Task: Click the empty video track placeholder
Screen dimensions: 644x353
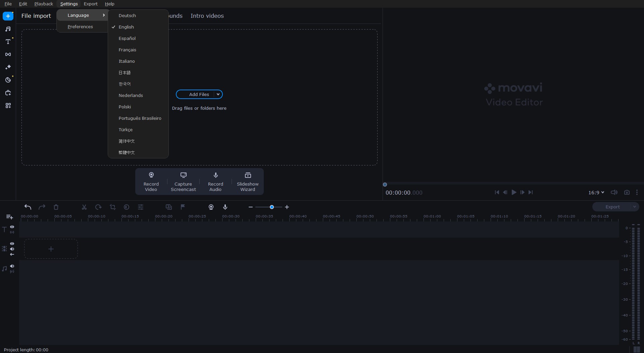Action: [51, 249]
